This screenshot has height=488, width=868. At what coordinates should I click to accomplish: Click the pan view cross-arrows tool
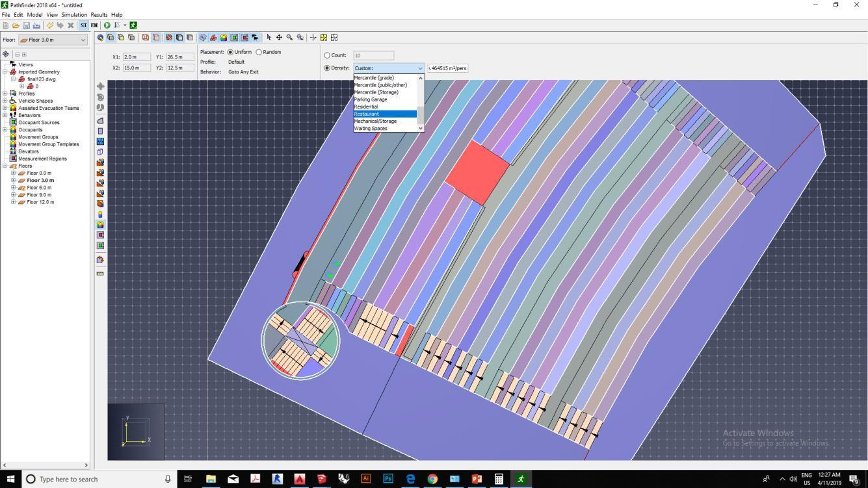point(279,38)
